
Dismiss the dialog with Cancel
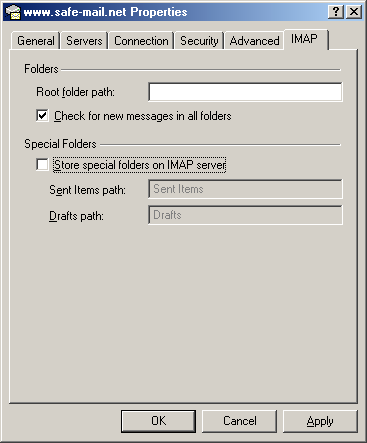[240, 421]
